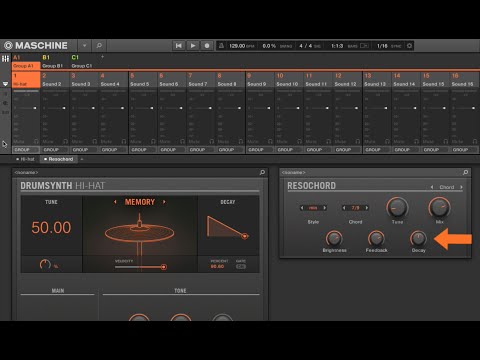The width and height of the screenshot is (480, 360).
Task: Click the Resochord Decay knob
Action: pyautogui.click(x=418, y=238)
